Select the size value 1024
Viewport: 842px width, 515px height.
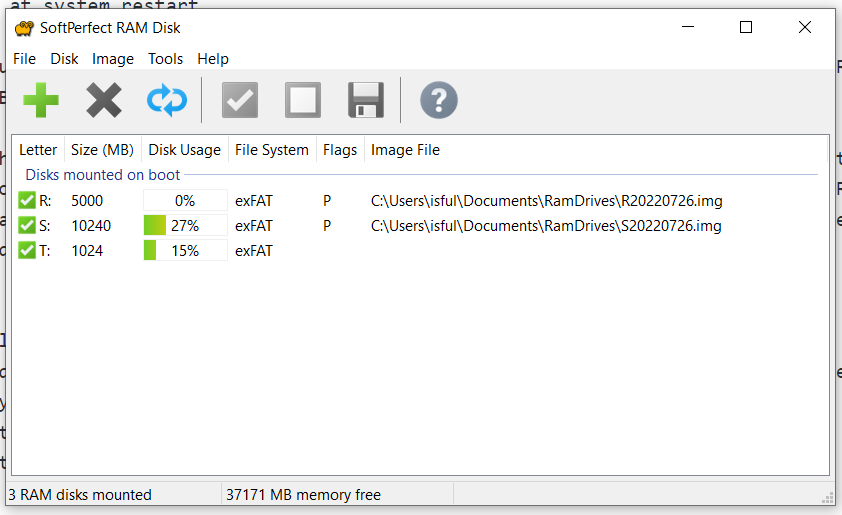point(87,251)
